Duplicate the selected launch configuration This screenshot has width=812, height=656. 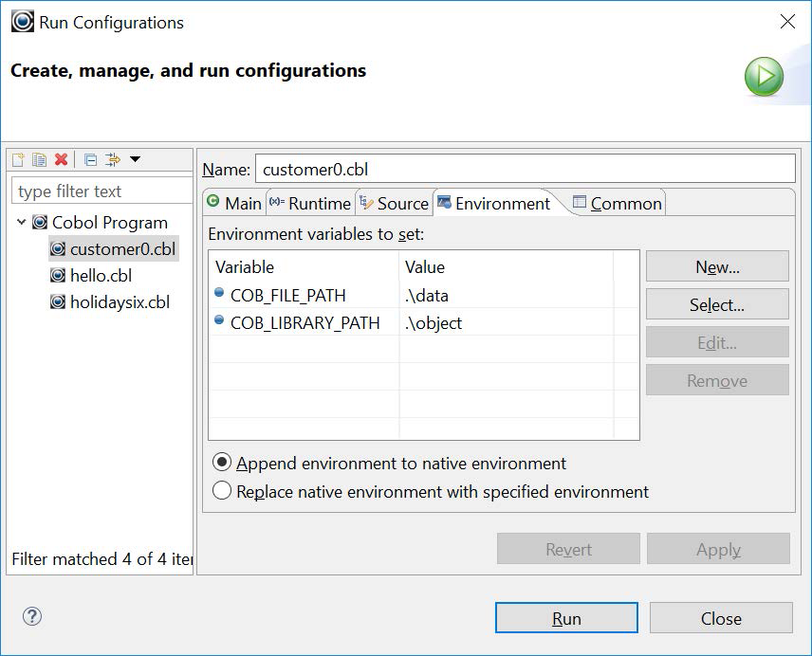point(39,160)
